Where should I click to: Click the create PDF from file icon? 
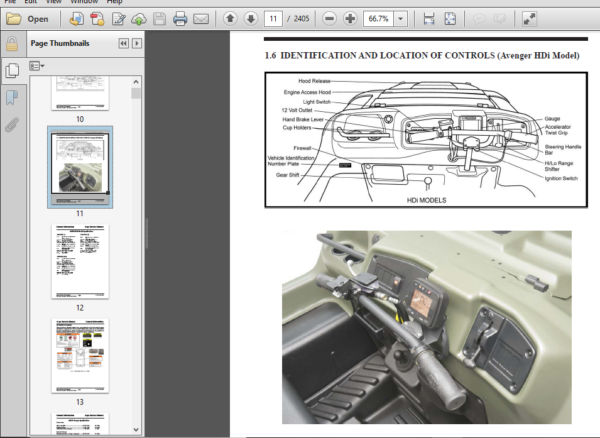[77, 19]
